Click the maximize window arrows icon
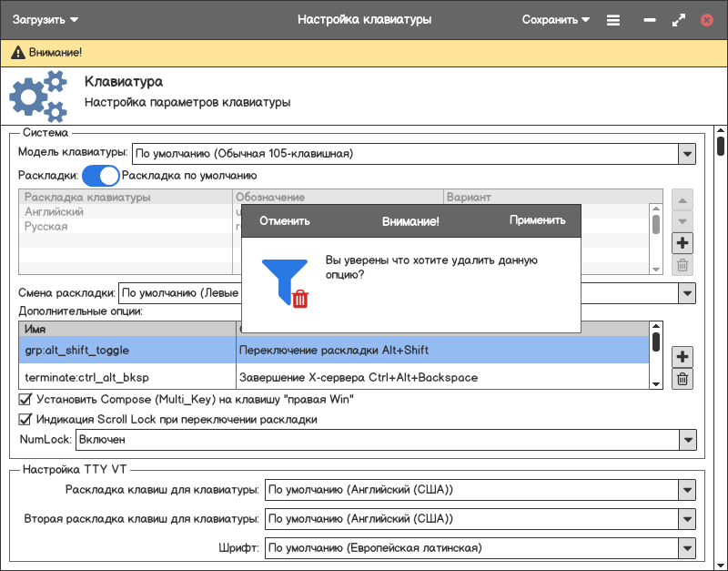The image size is (728, 571). pyautogui.click(x=678, y=19)
